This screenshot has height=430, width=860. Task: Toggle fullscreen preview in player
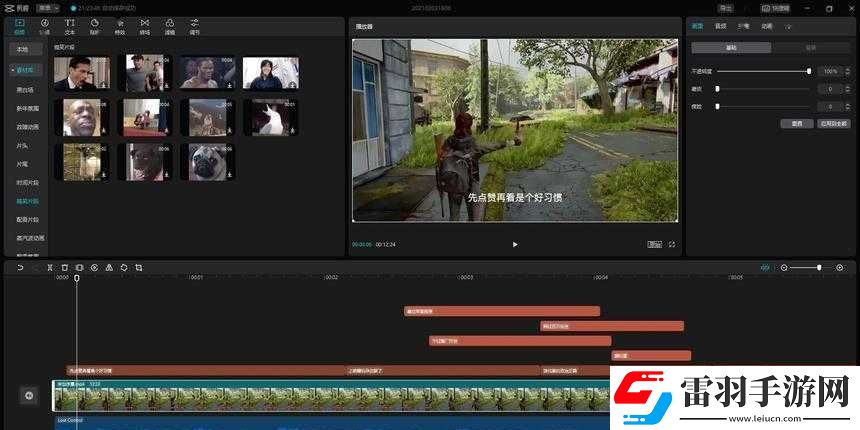(x=672, y=245)
